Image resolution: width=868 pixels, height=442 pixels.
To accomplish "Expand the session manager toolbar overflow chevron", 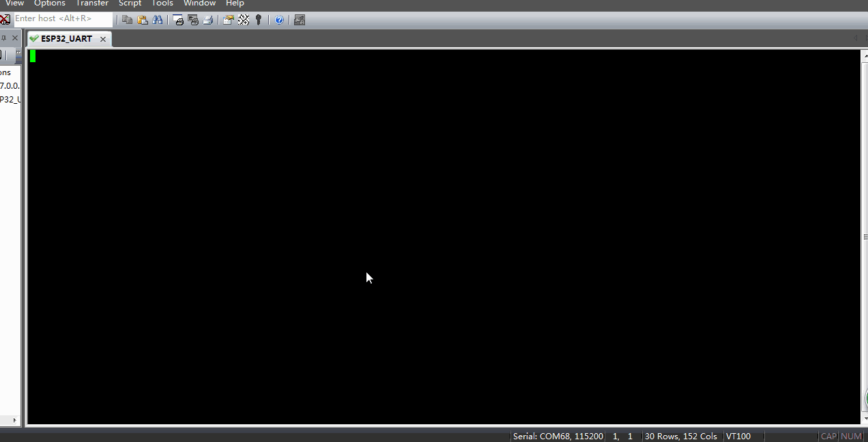I will [18, 55].
